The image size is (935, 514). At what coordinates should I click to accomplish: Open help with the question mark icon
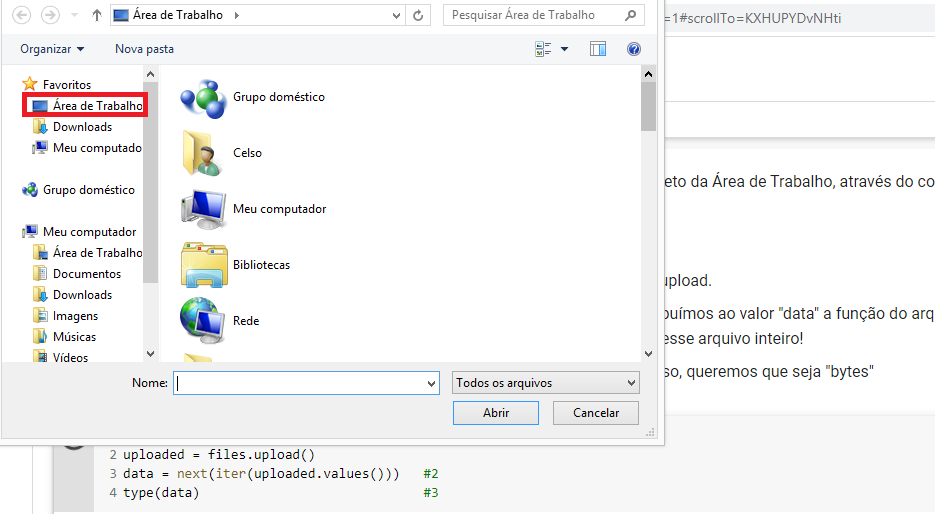point(634,49)
